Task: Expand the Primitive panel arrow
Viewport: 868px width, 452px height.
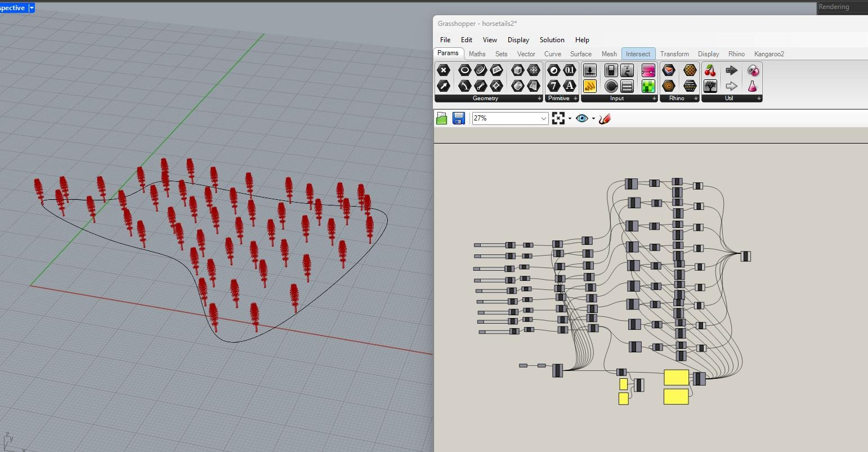Action: click(575, 99)
